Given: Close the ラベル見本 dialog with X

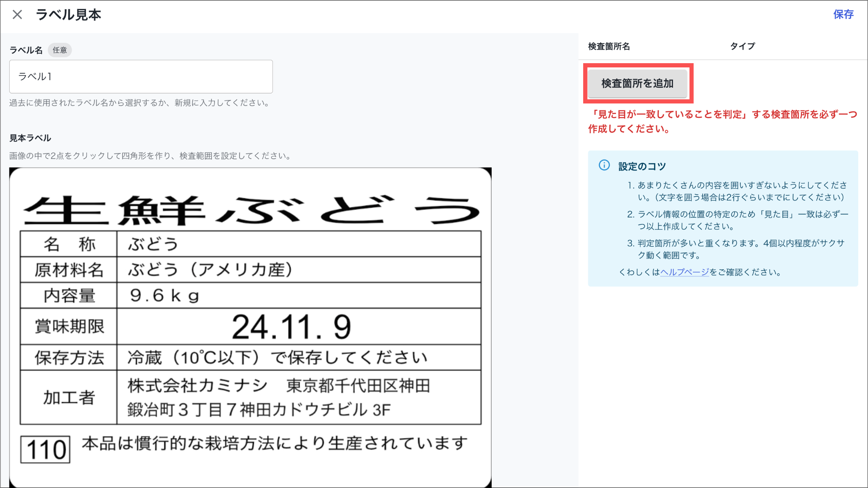Looking at the screenshot, I should pyautogui.click(x=17, y=15).
